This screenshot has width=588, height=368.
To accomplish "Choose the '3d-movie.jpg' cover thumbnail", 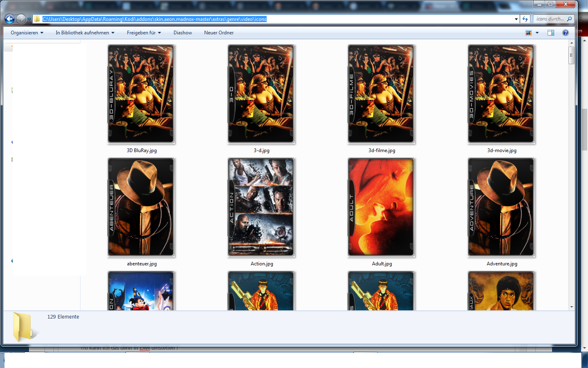I will click(501, 94).
